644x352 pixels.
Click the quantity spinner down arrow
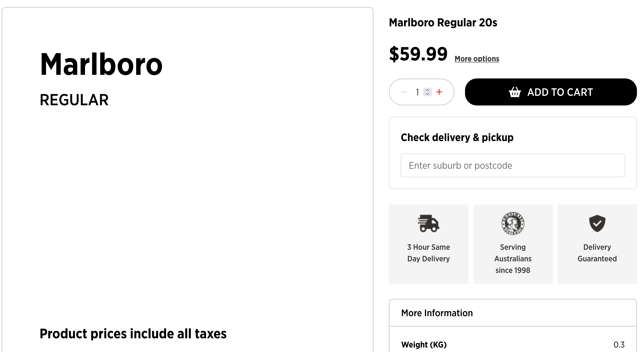click(x=428, y=94)
